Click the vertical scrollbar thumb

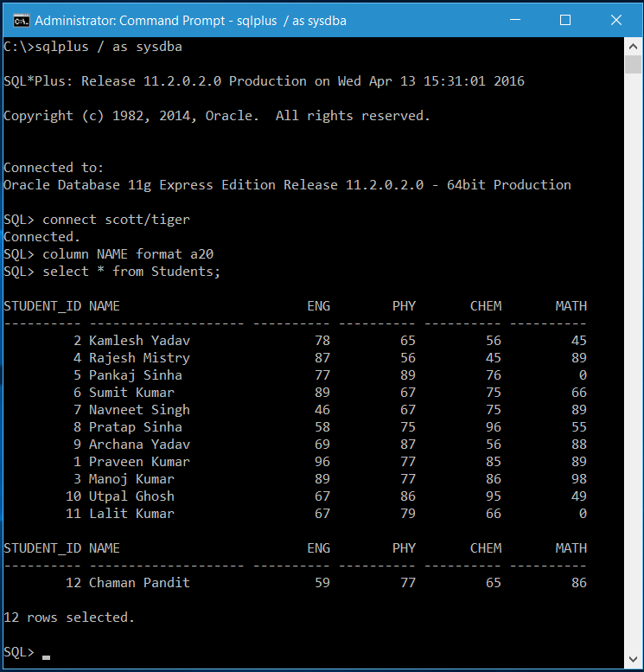(x=633, y=64)
